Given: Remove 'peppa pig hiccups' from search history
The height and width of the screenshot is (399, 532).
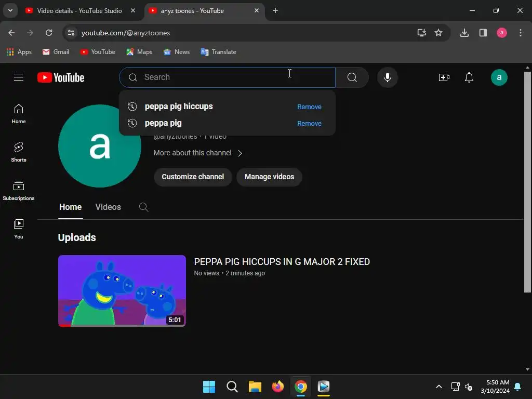Looking at the screenshot, I should point(309,107).
